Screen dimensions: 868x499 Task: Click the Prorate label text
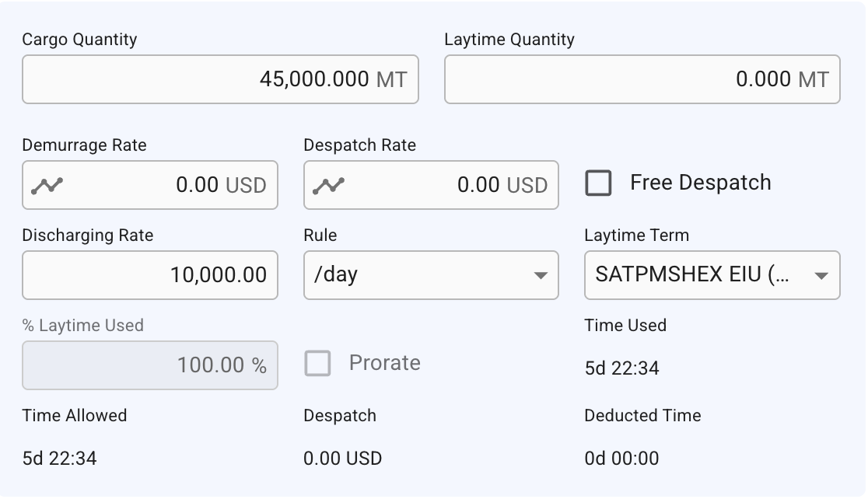(384, 363)
